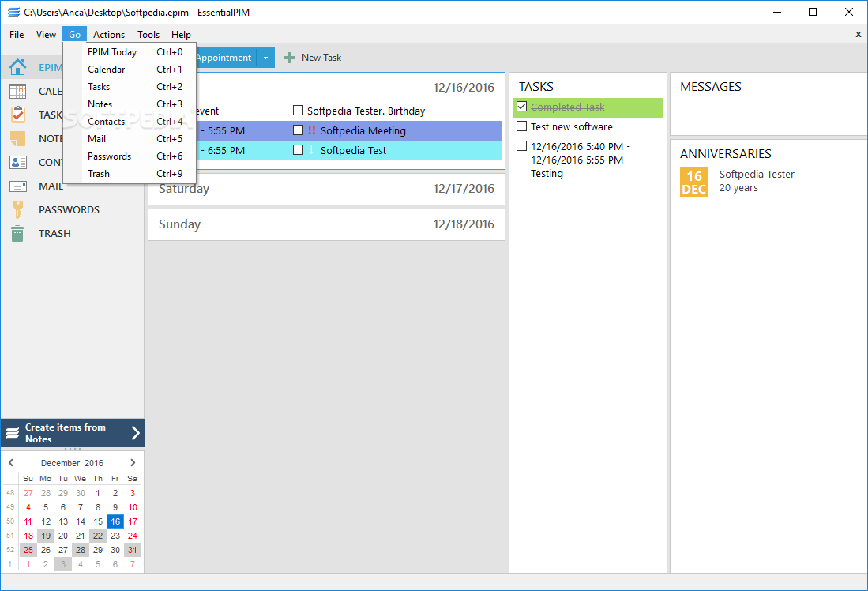Check the Test new software task
Viewport: 868px width, 591px height.
pyautogui.click(x=521, y=126)
